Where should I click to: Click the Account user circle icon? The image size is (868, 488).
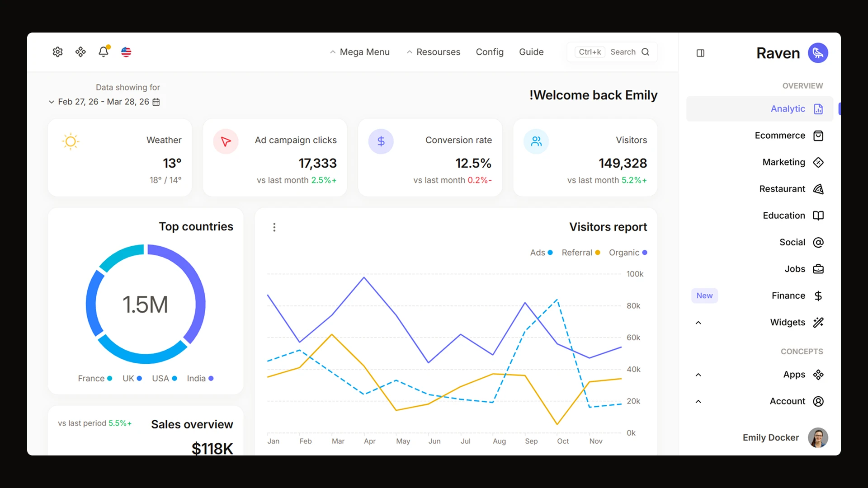coord(818,401)
